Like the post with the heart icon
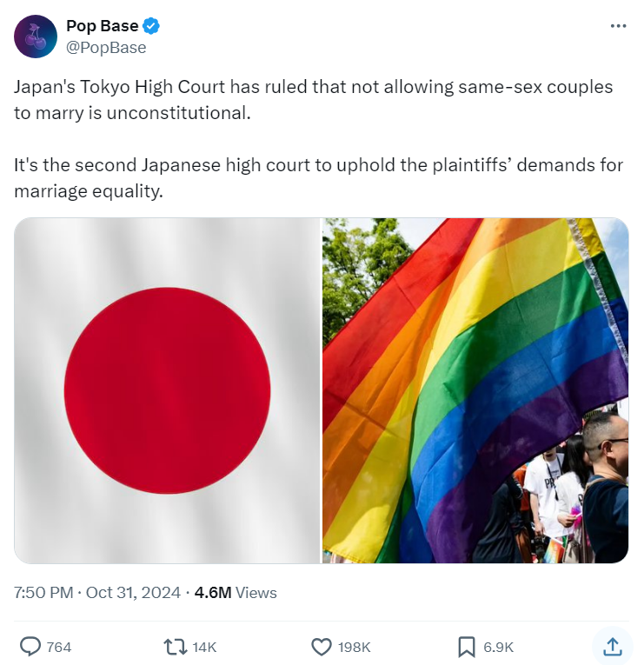The height and width of the screenshot is (665, 644). [322, 648]
